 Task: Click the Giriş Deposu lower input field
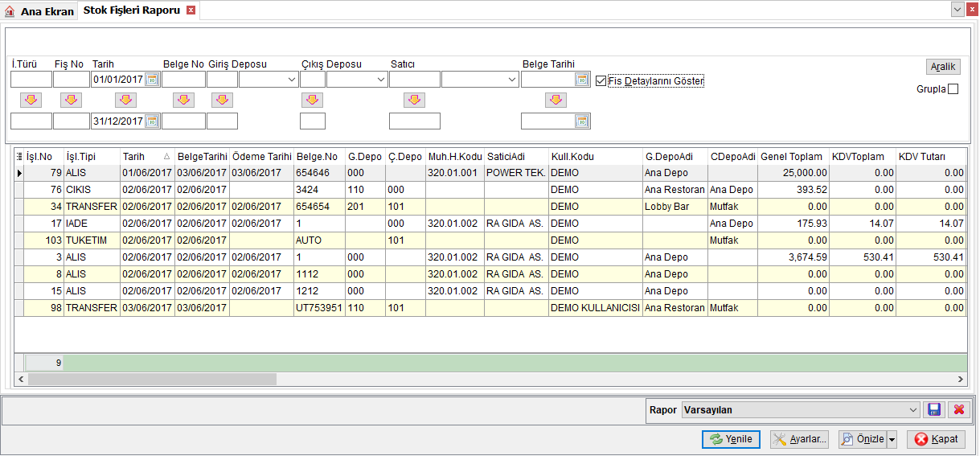click(x=222, y=121)
